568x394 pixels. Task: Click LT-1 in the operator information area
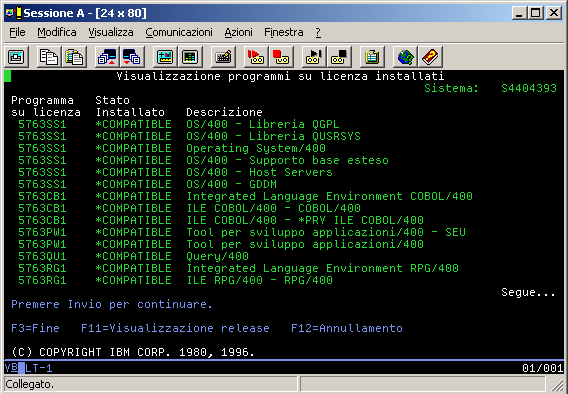click(39, 368)
